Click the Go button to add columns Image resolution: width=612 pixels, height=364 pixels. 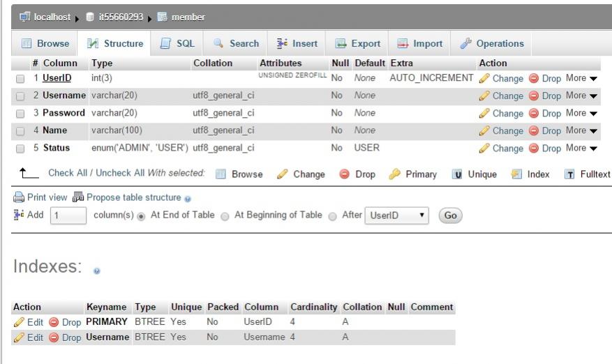click(x=450, y=215)
